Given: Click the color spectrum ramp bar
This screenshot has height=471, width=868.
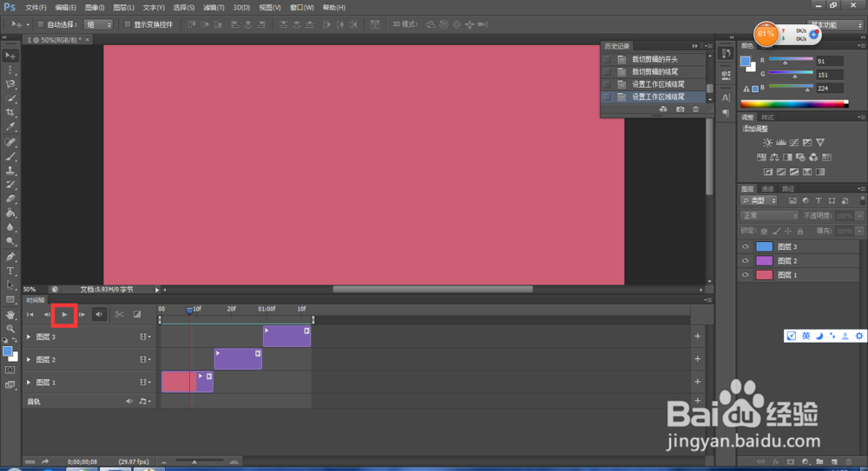Looking at the screenshot, I should click(794, 103).
